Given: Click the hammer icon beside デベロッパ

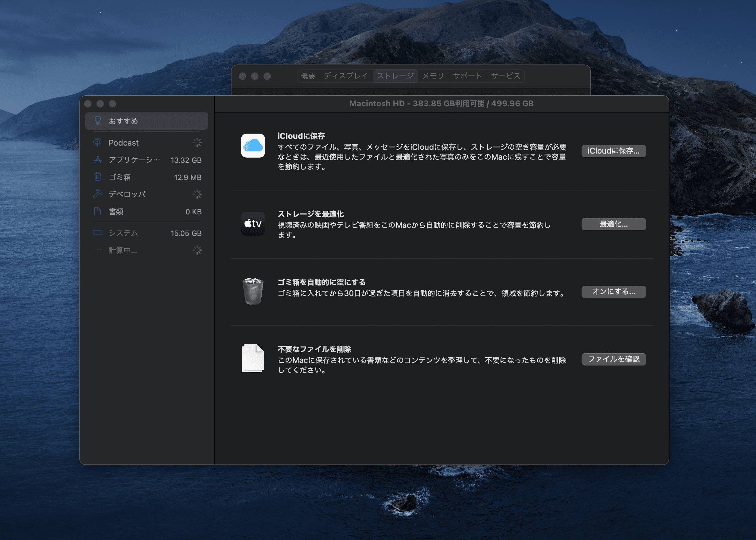Looking at the screenshot, I should [x=97, y=194].
